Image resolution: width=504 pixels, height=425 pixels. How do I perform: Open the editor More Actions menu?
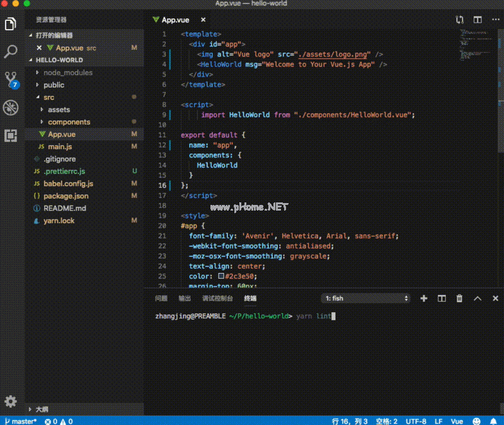pyautogui.click(x=495, y=20)
